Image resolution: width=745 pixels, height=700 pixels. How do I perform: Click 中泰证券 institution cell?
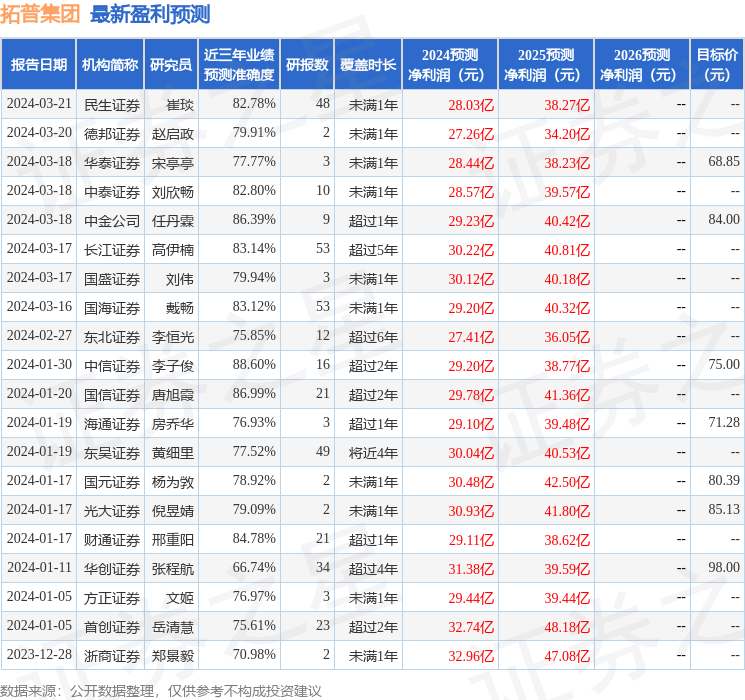pos(112,192)
